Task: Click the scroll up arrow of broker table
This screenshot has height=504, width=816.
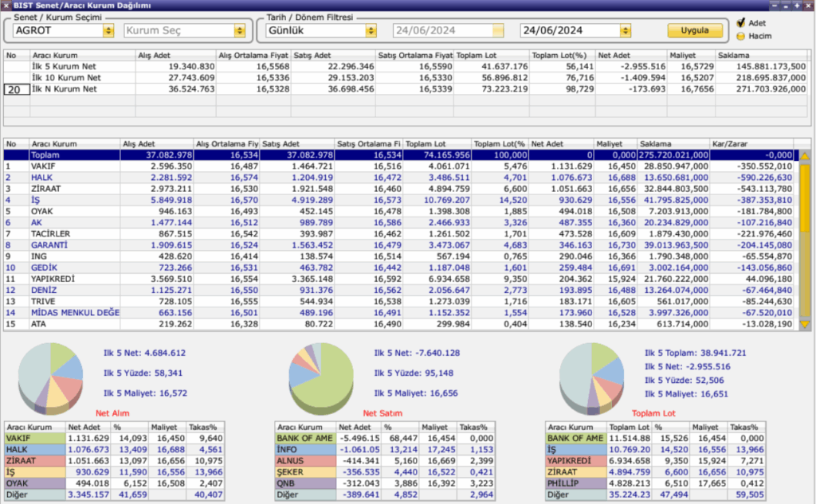Action: pos(805,155)
